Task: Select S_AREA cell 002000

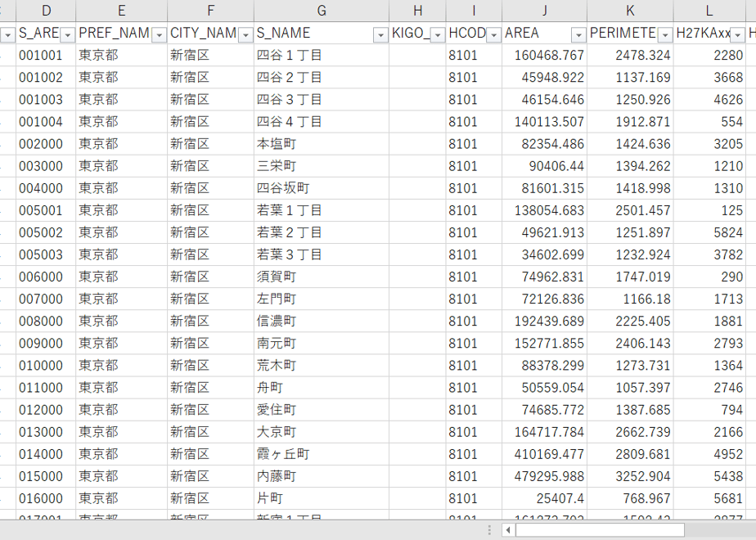Action: [46, 144]
